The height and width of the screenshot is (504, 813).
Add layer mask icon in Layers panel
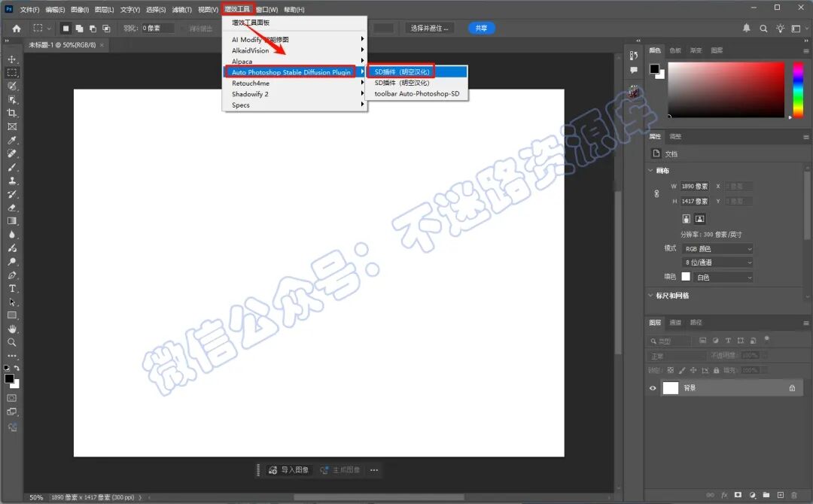pyautogui.click(x=738, y=495)
